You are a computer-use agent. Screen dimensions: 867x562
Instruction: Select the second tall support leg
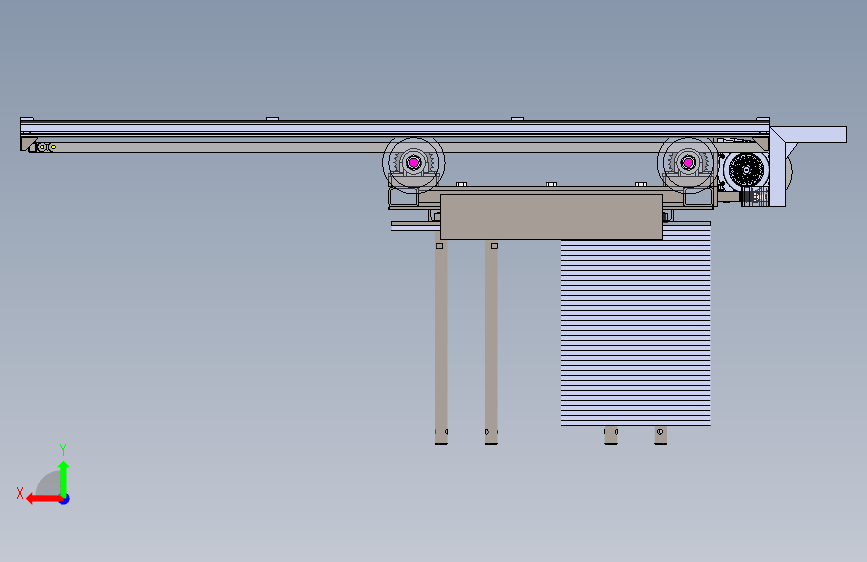point(491,342)
